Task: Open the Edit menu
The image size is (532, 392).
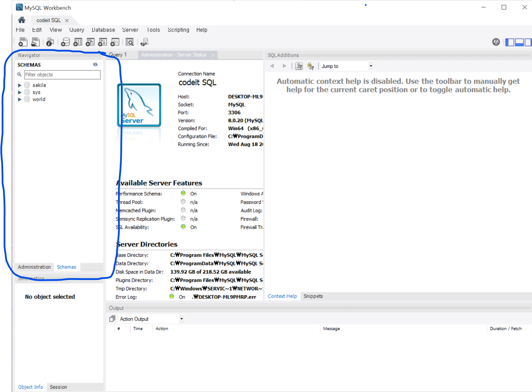Action: coord(37,30)
